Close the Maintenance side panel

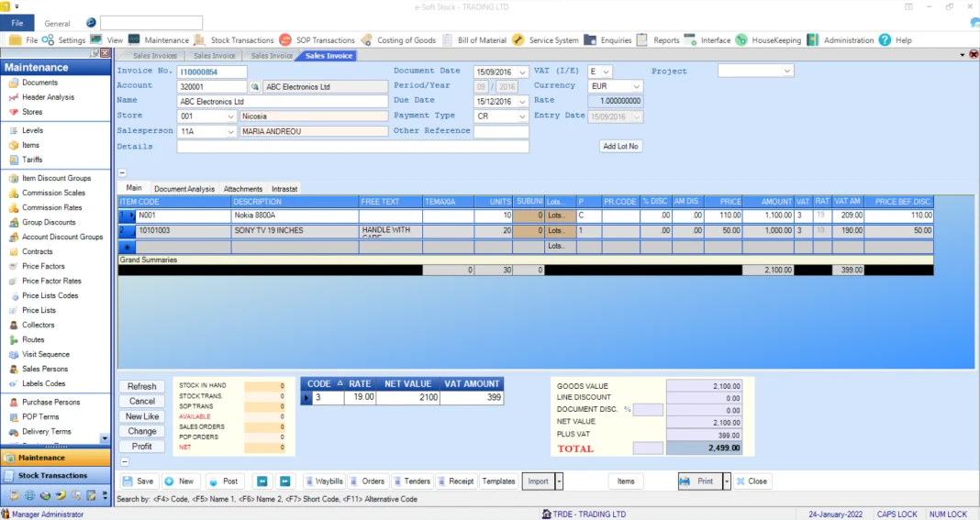(x=105, y=54)
